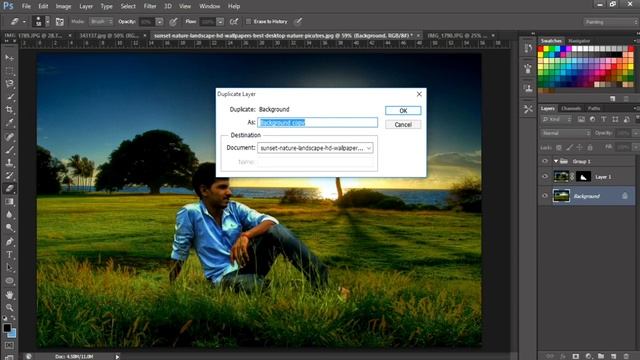Open Document dropdown in Duplicate Layer dialog
The width and height of the screenshot is (640, 360).
tap(315, 148)
